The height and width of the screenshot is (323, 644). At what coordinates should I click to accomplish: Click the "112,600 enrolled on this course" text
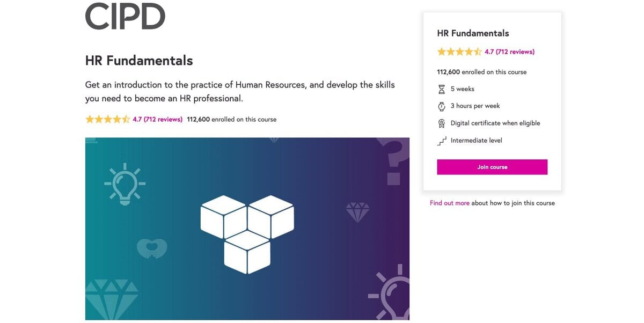point(481,71)
